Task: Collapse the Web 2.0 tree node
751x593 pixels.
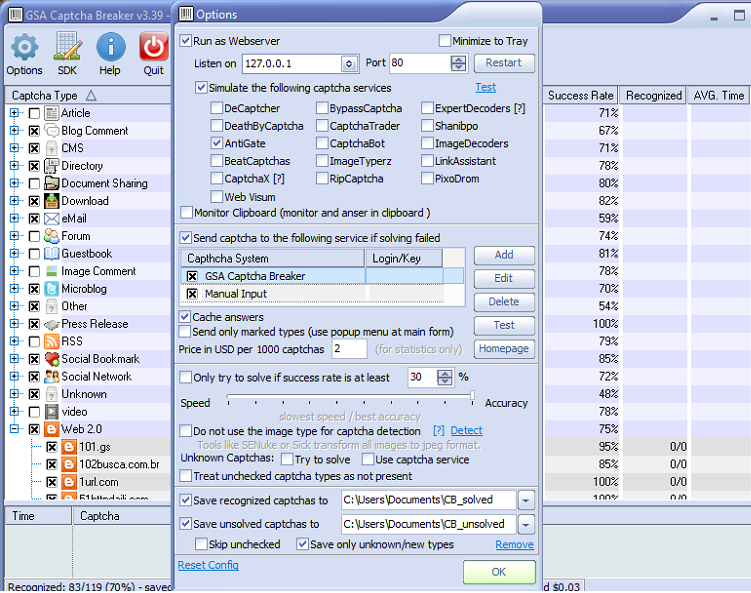Action: coord(14,429)
